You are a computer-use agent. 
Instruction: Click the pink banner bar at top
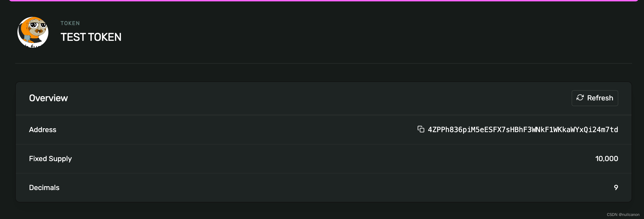tap(323, 1)
